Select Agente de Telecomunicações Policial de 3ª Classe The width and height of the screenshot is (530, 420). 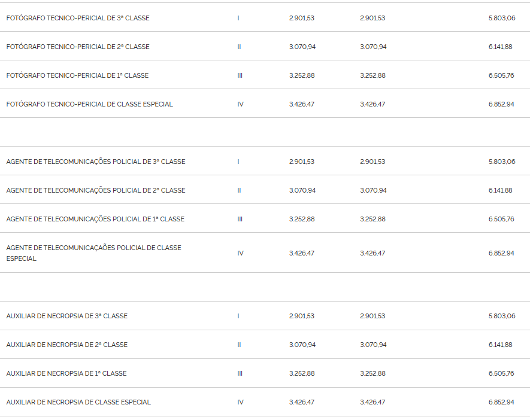pos(96,162)
